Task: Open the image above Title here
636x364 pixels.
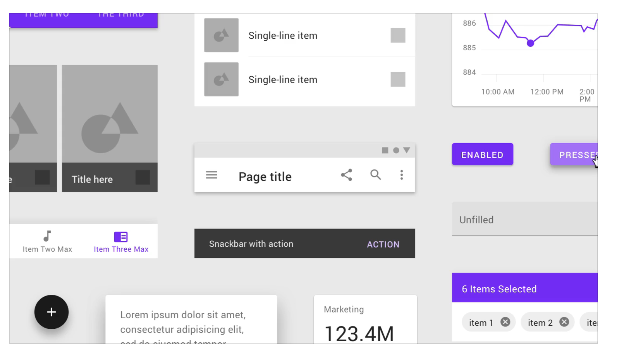Action: click(110, 114)
